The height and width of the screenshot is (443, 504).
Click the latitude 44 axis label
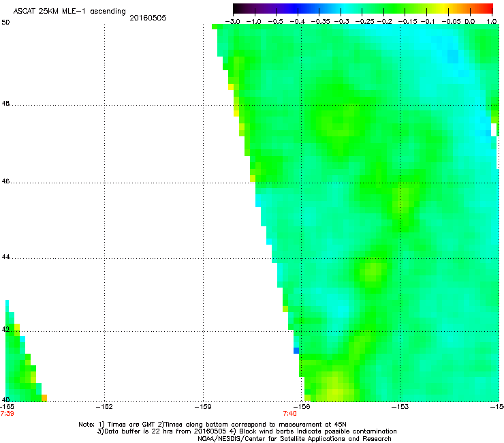pos(5,257)
